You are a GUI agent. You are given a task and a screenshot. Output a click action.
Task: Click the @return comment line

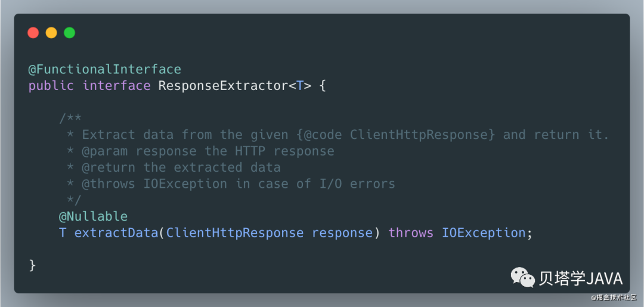pos(174,168)
